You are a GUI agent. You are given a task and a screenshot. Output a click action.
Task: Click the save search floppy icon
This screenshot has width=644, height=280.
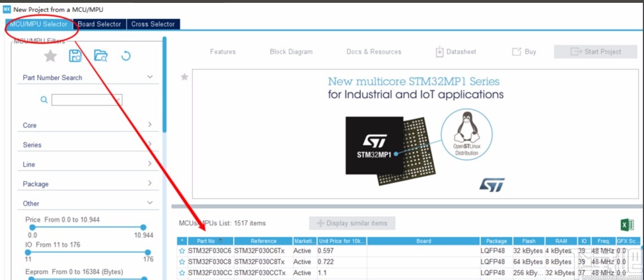tap(75, 55)
